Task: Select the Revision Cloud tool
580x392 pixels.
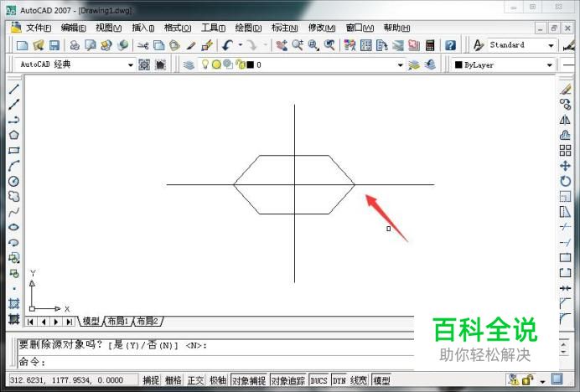Action: click(x=14, y=196)
